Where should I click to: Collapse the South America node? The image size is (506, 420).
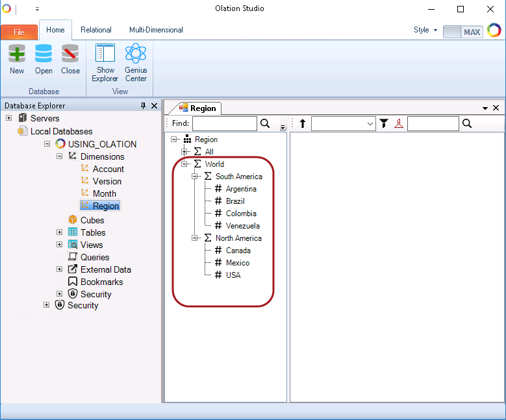coord(195,177)
